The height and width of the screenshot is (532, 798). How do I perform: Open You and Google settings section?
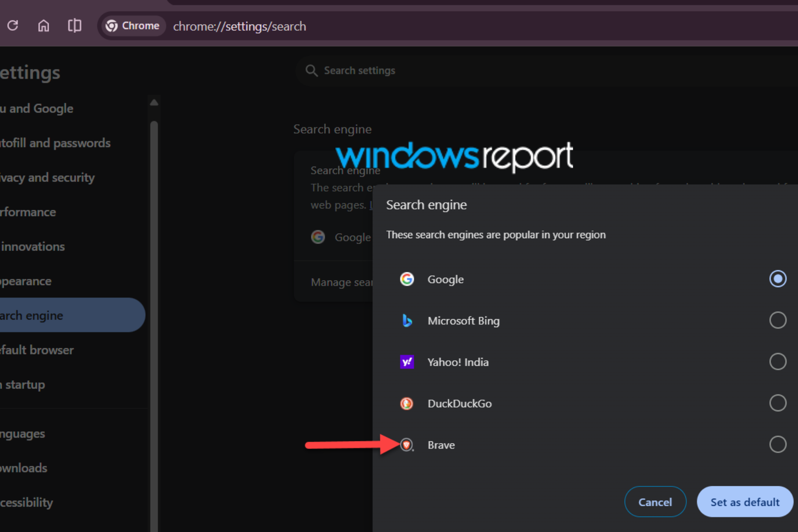73,108
